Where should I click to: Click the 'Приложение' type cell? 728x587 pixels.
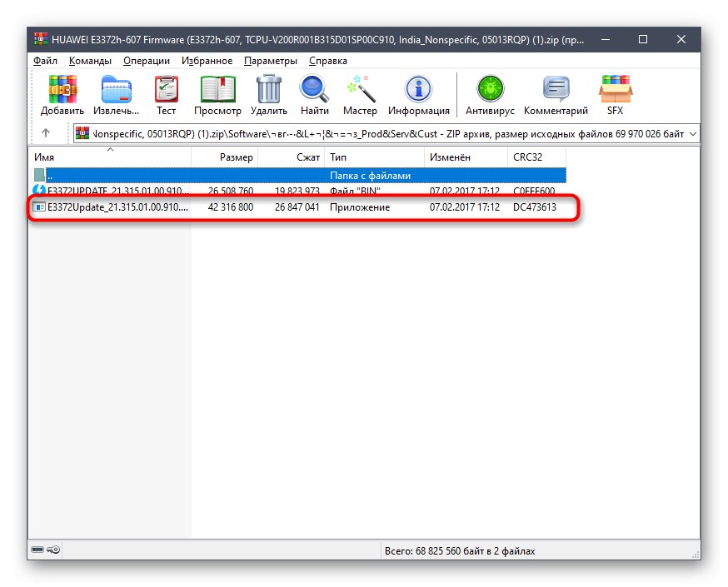pyautogui.click(x=360, y=207)
